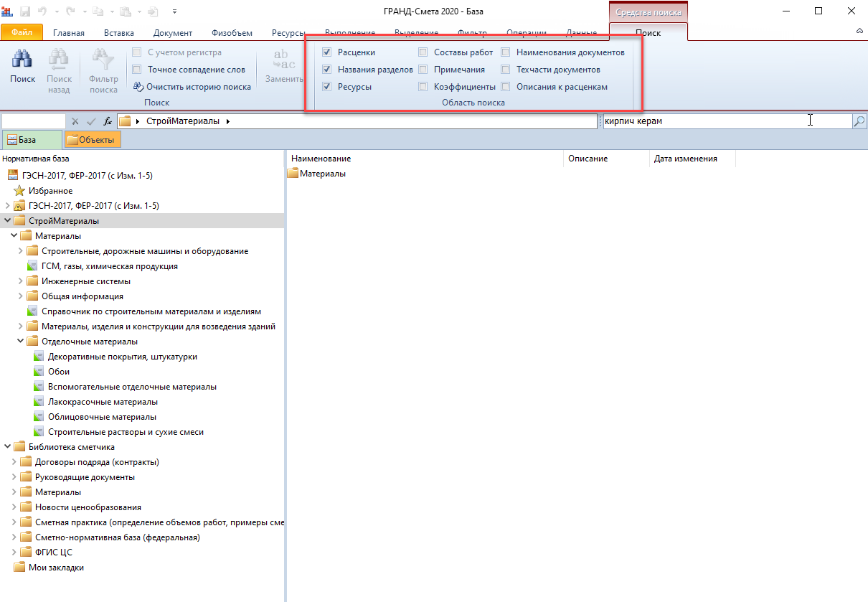Expand Строительные, дорожные машины и оборудование
The height and width of the screenshot is (602, 868).
coord(20,251)
